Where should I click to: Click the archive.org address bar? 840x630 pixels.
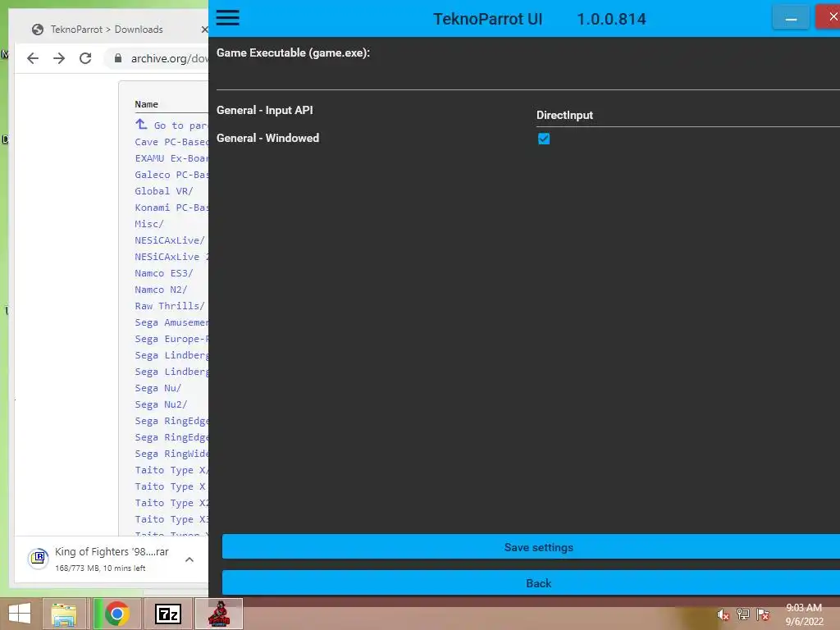click(169, 58)
